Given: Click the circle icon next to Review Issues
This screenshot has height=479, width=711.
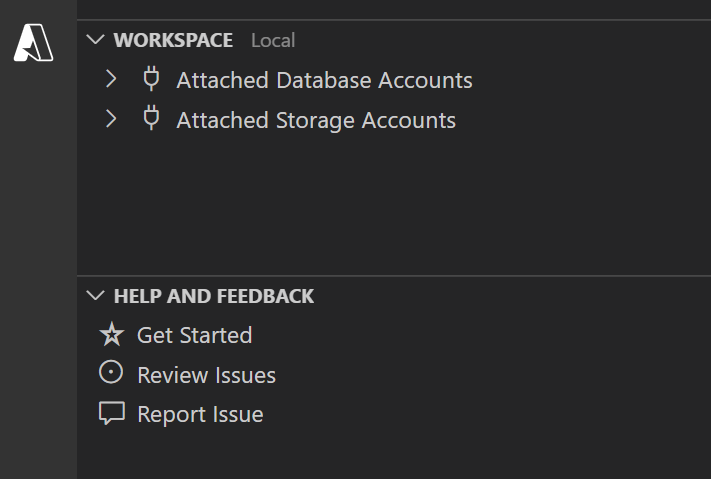Looking at the screenshot, I should [x=111, y=374].
